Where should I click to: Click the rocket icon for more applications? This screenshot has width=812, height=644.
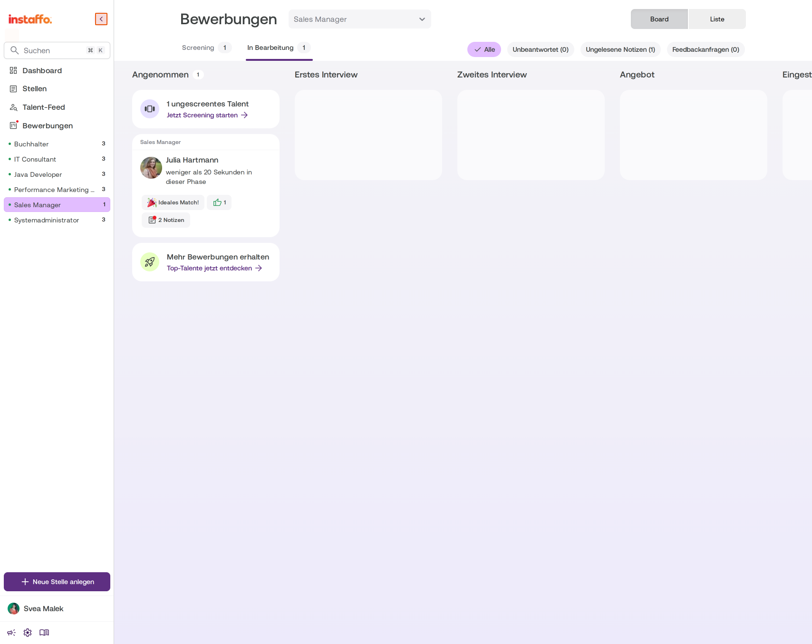pos(150,262)
